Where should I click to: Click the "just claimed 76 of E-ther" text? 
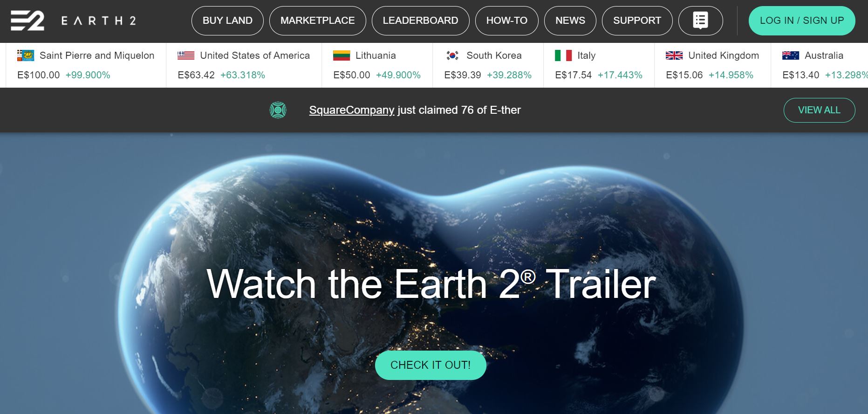coord(459,110)
